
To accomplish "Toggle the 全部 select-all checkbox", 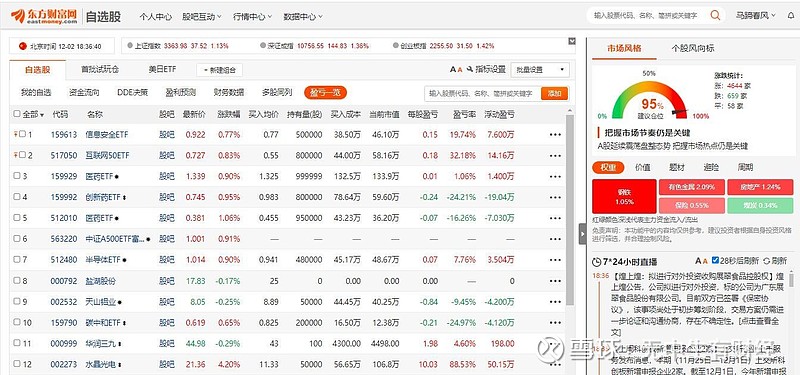I will pyautogui.click(x=17, y=114).
